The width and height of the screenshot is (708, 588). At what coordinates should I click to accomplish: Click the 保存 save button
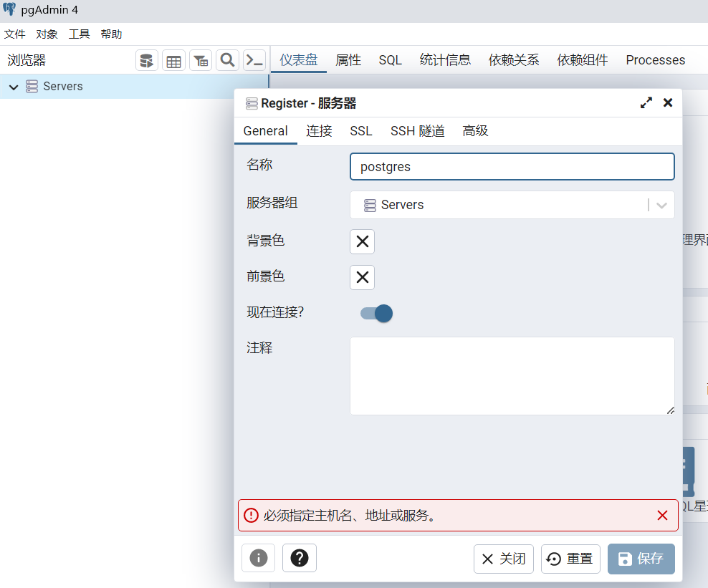coord(641,559)
